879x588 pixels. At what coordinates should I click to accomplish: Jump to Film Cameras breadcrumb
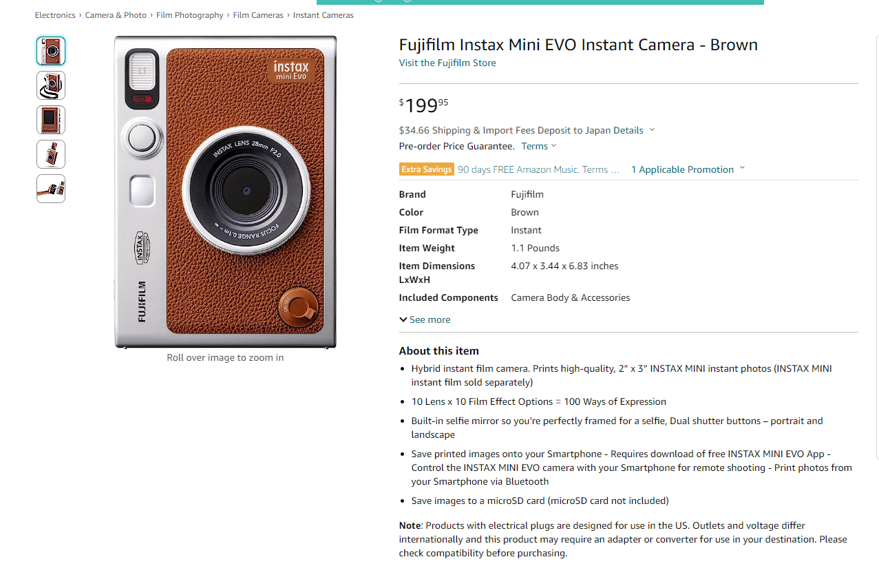tap(258, 15)
